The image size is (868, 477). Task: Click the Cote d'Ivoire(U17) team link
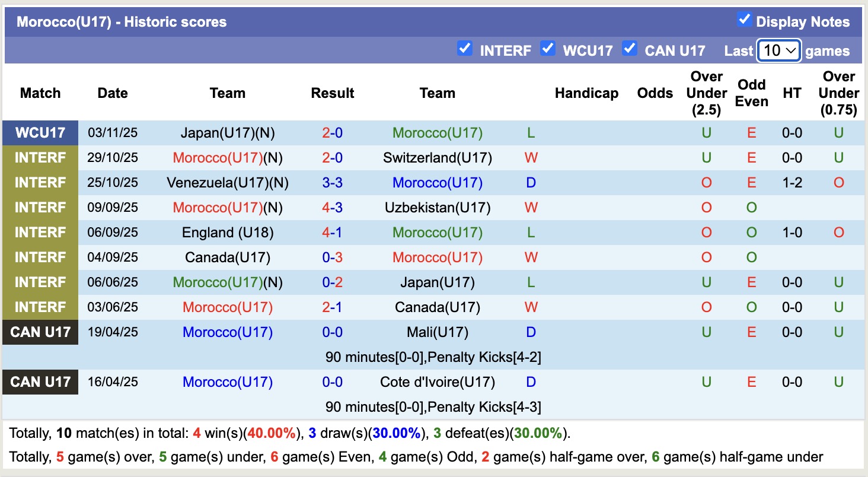438,382
